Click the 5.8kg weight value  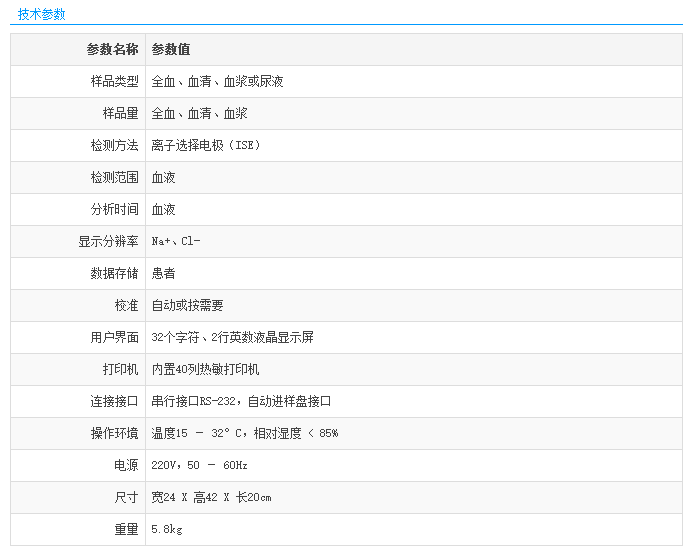click(x=167, y=529)
